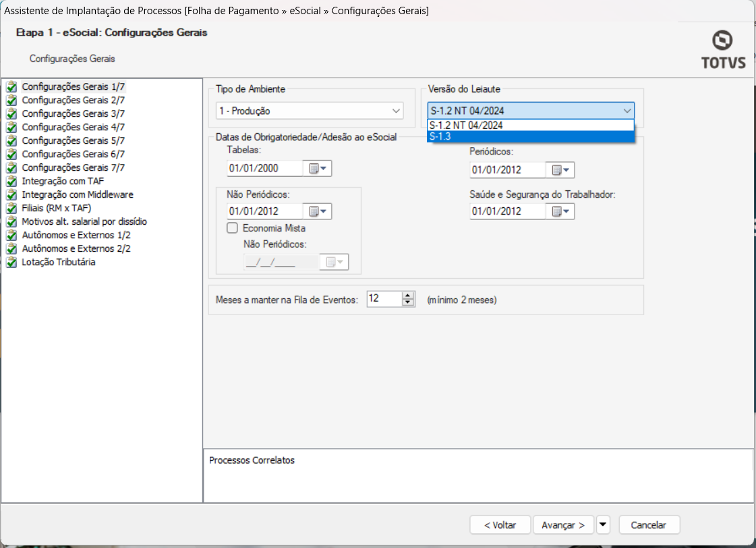The image size is (756, 548).
Task: Open the disabled Economia Mista date calendar picker
Action: 334,262
